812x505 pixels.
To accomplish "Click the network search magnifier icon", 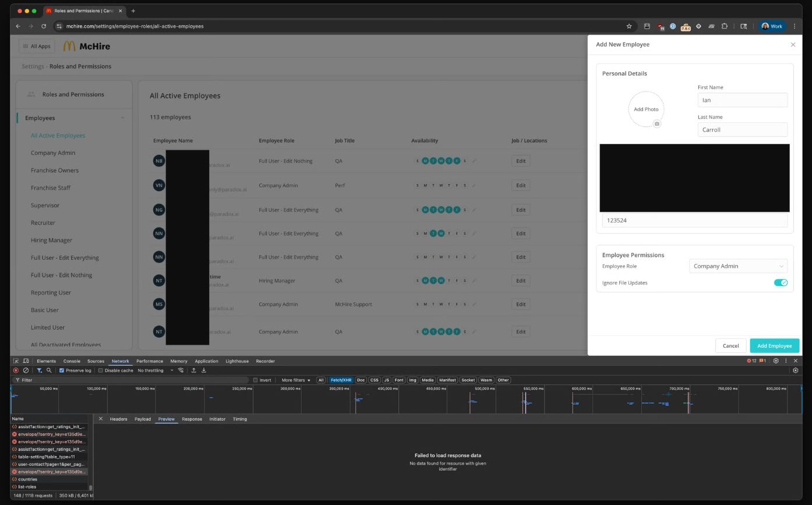I will (x=49, y=370).
